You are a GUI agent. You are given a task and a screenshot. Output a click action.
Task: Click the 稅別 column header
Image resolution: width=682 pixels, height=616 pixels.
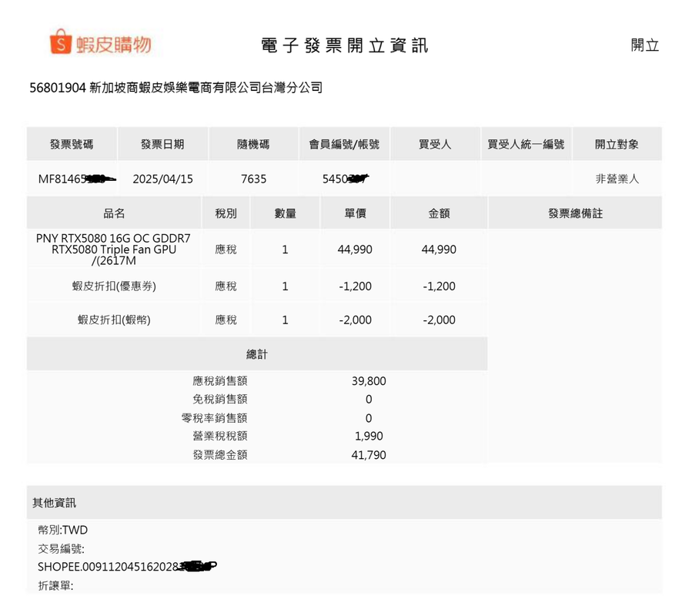tap(226, 213)
